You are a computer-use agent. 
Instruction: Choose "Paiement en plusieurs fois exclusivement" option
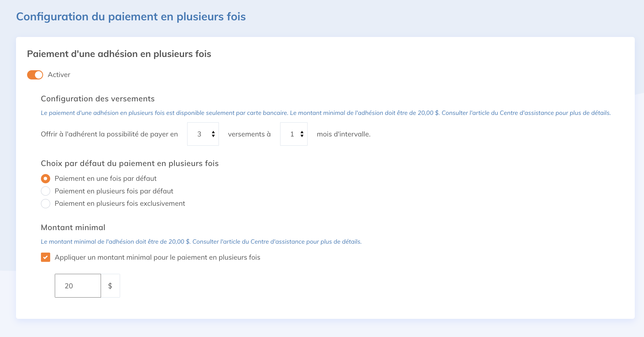46,204
